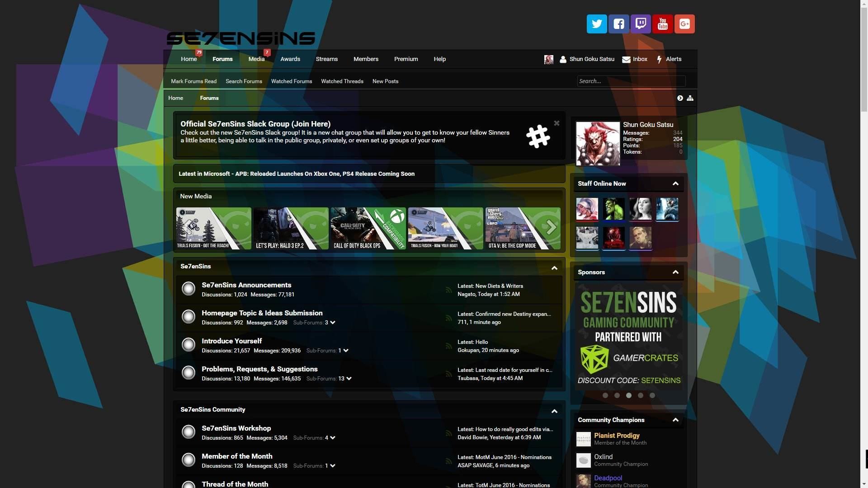Open the Google Plus social icon

coord(684,24)
